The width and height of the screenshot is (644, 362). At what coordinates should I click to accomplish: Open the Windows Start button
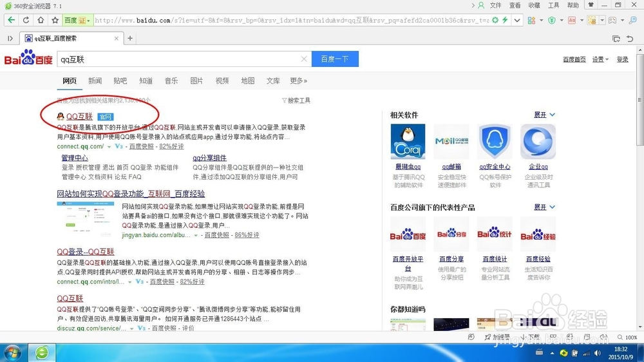pyautogui.click(x=12, y=352)
